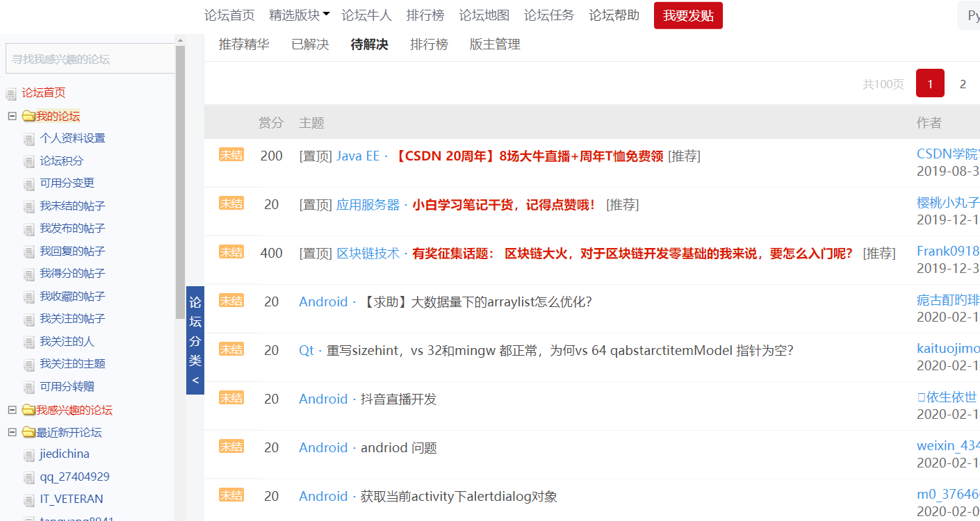980x521 pixels.
Task: Click page icon beside 个人资料设置
Action: tap(28, 139)
